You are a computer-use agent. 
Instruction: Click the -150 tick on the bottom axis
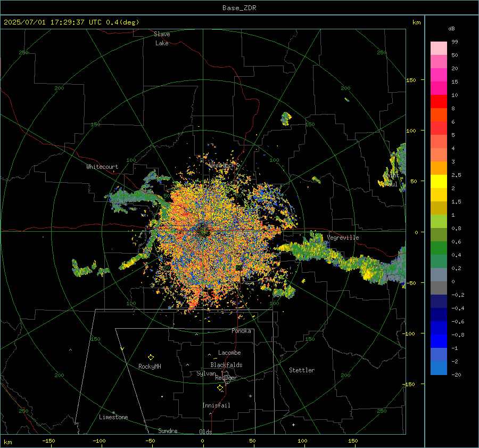(48, 441)
